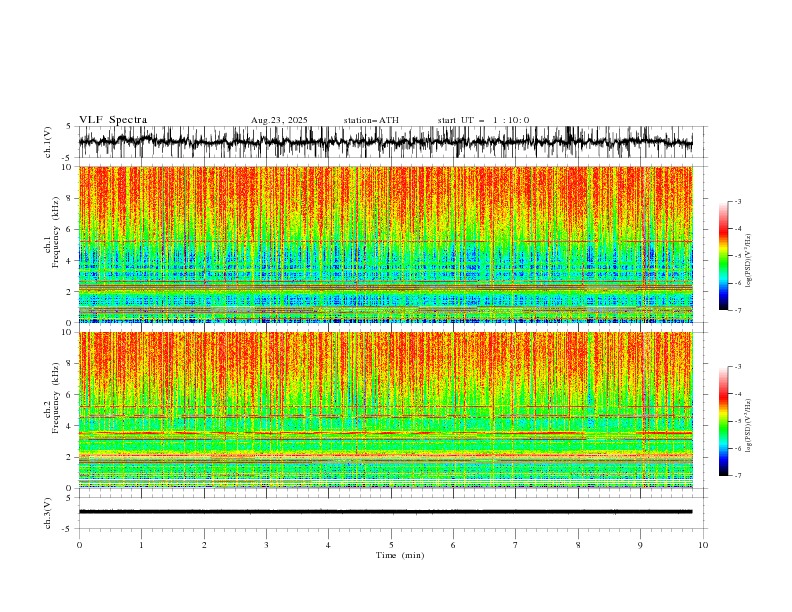Click ch.2 frequency tick label '6'

coord(70,395)
